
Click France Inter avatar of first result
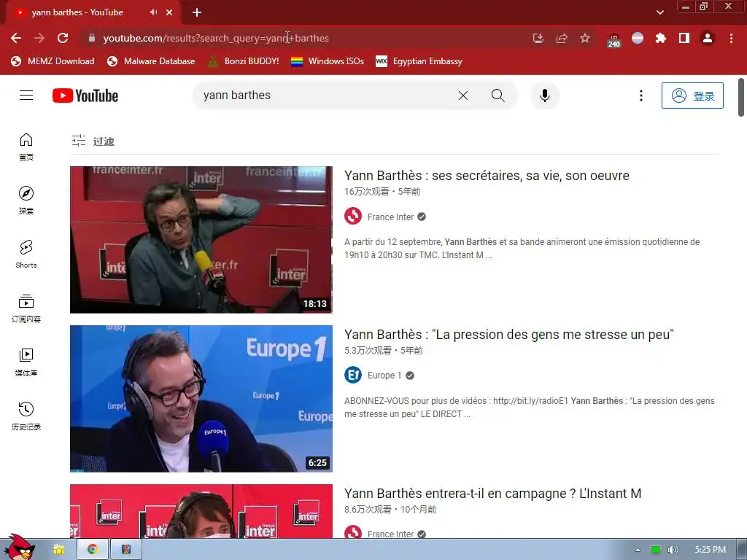click(x=353, y=216)
